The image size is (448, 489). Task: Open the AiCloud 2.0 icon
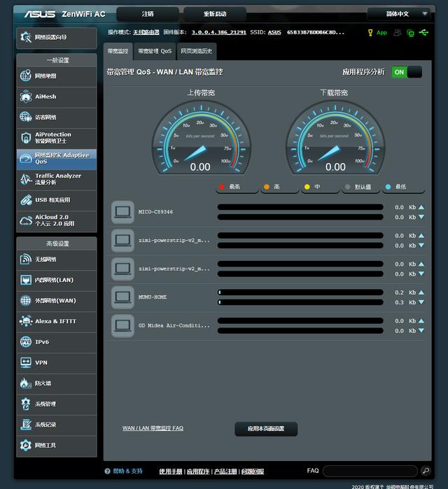(26, 221)
